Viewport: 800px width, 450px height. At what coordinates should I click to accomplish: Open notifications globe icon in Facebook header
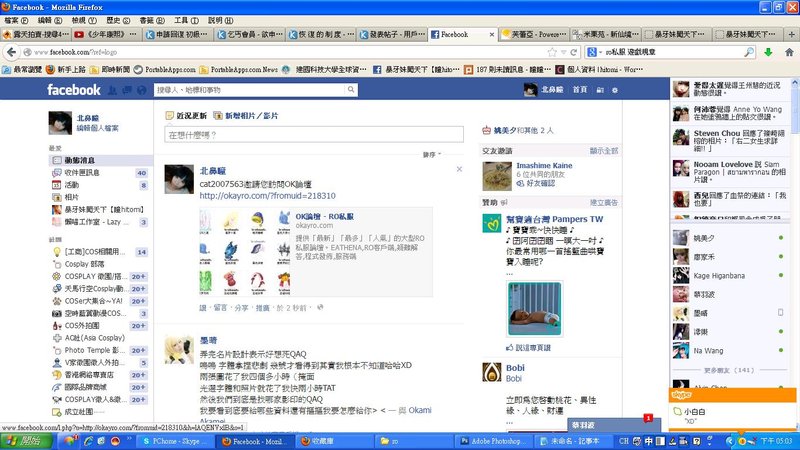tap(141, 90)
